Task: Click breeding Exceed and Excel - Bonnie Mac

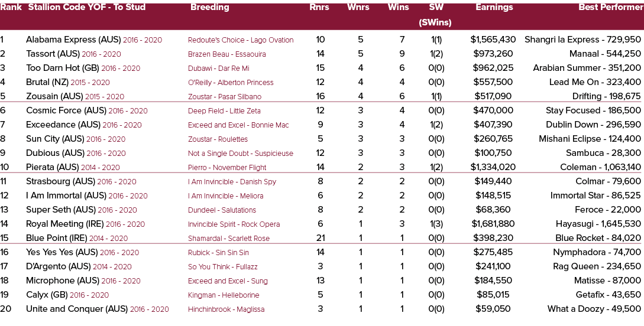Action: click(239, 125)
